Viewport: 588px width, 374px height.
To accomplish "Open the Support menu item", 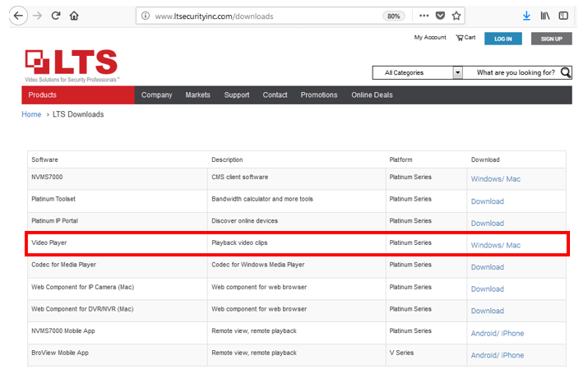I will click(x=236, y=95).
